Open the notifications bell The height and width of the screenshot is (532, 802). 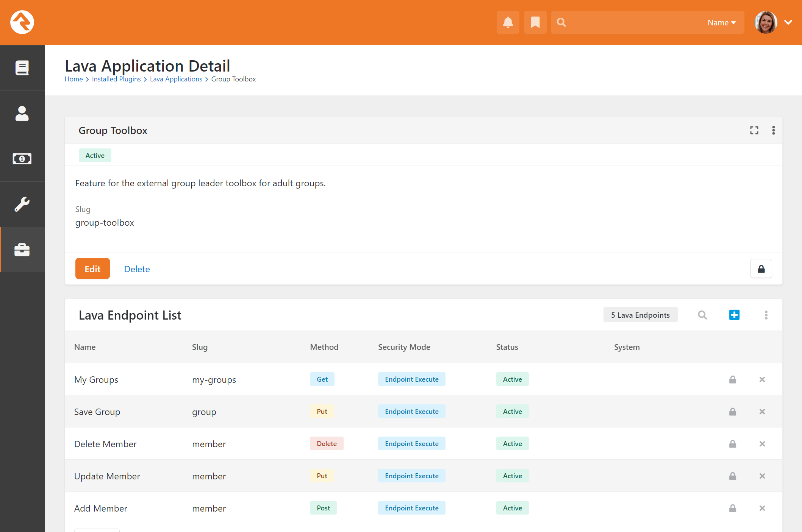[x=508, y=22]
